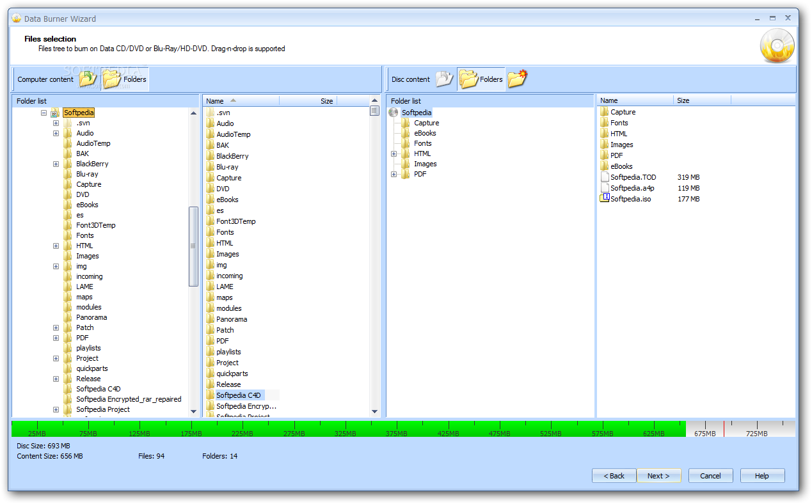812x504 pixels.
Task: Expand the BlackBerry folder in computer tree
Action: coord(56,164)
